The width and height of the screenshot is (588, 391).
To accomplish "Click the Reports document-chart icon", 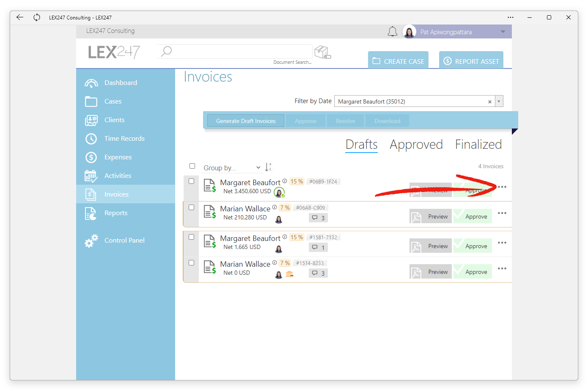I will 91,213.
